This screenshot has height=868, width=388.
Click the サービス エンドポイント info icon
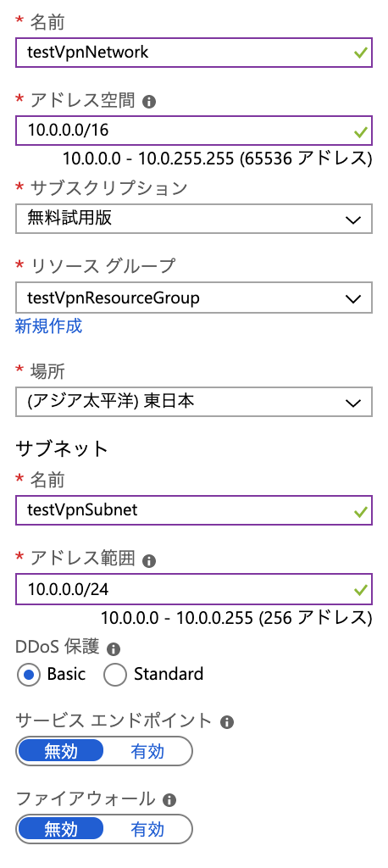[x=226, y=722]
